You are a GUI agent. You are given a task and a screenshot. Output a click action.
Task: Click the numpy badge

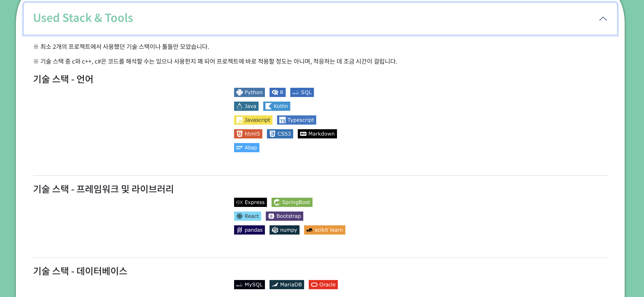pyautogui.click(x=285, y=230)
